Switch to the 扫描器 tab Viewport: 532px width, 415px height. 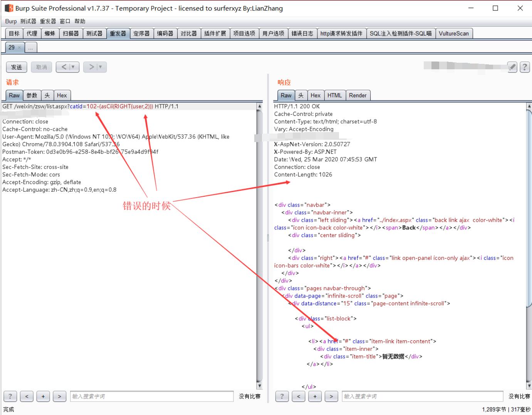pos(71,33)
